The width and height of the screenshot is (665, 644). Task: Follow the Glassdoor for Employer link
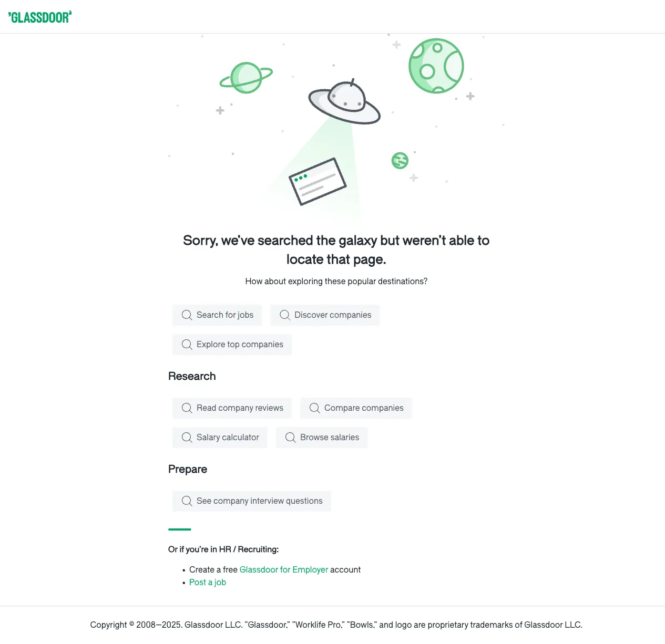(x=284, y=569)
